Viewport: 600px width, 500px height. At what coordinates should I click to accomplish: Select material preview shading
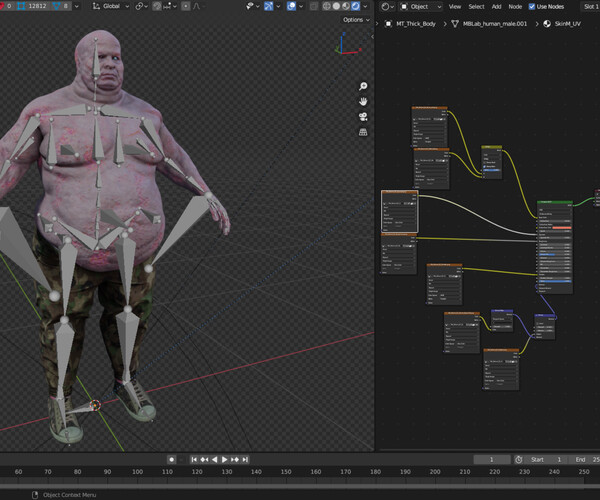[346, 6]
